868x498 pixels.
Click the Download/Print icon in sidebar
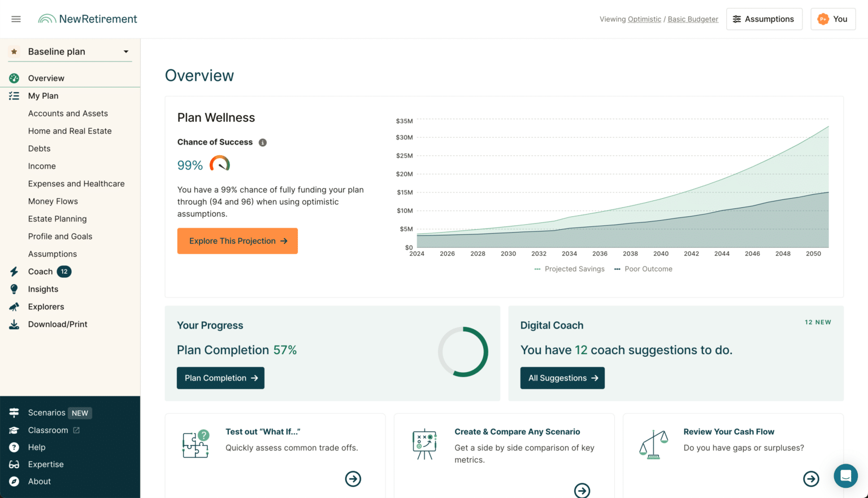(14, 324)
